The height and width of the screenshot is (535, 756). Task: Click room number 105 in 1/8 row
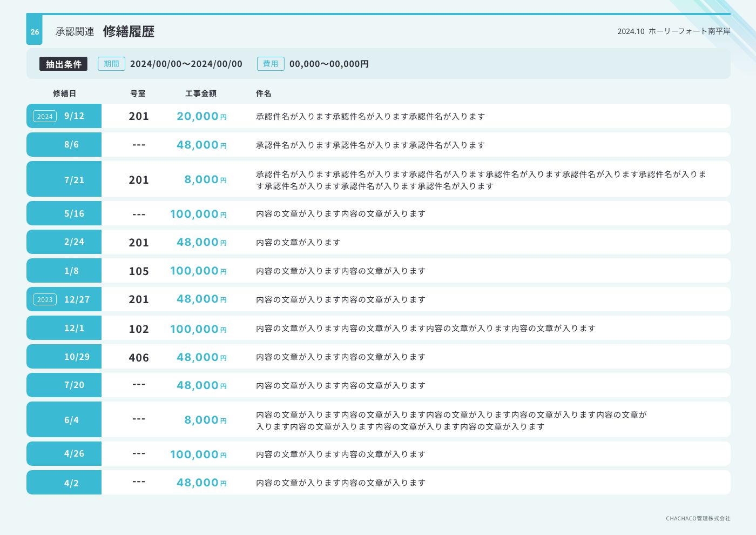tap(139, 271)
